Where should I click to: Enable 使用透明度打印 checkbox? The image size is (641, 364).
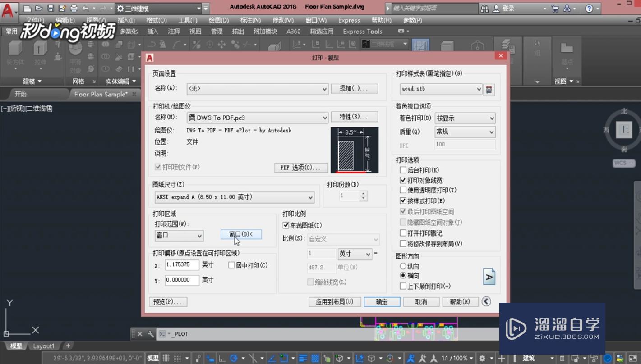[x=403, y=190]
